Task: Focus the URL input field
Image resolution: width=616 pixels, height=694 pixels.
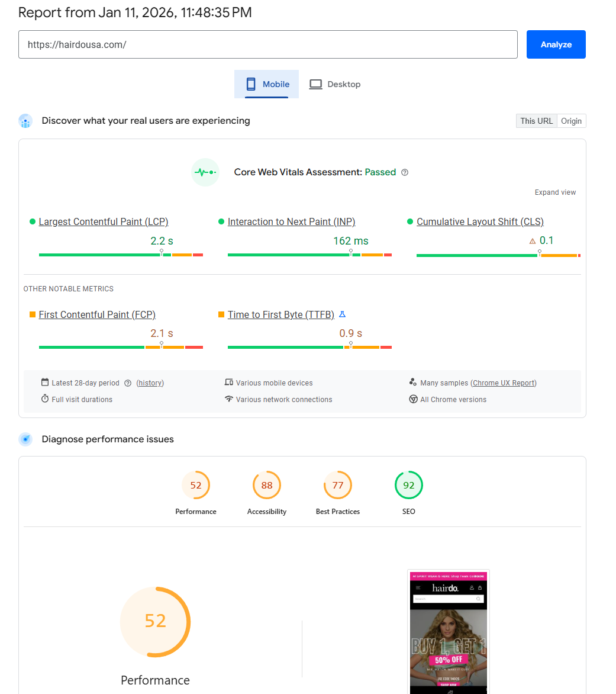Action: coord(268,44)
